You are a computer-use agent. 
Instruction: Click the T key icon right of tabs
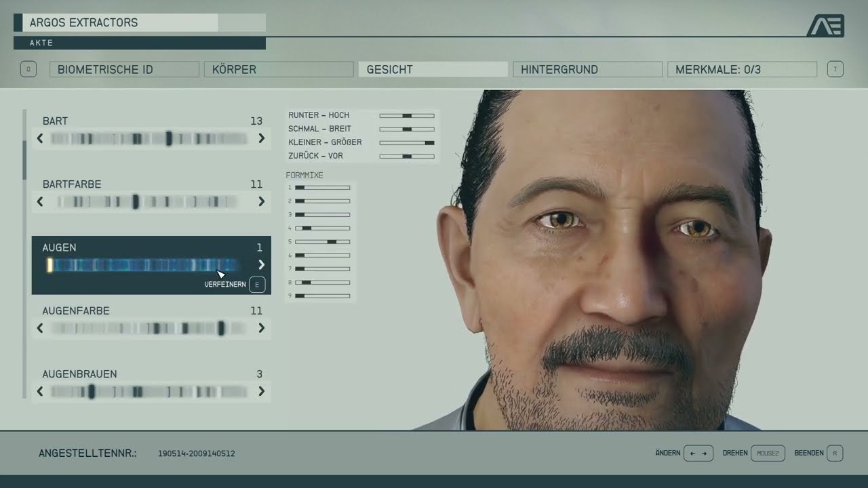pyautogui.click(x=835, y=69)
